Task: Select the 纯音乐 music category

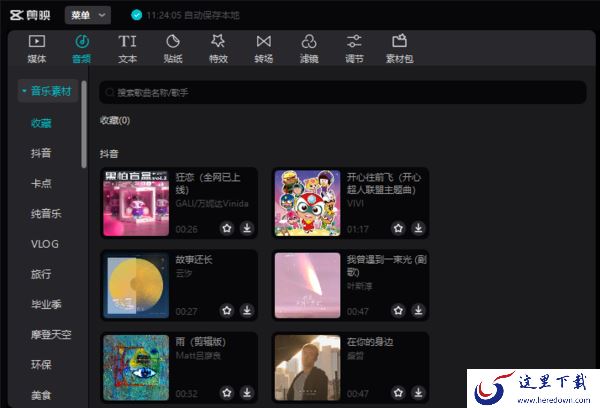Action: coord(46,214)
